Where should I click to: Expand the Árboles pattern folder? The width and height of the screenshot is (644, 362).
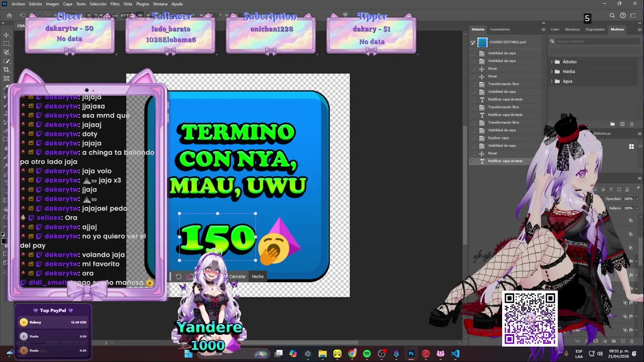pyautogui.click(x=551, y=62)
